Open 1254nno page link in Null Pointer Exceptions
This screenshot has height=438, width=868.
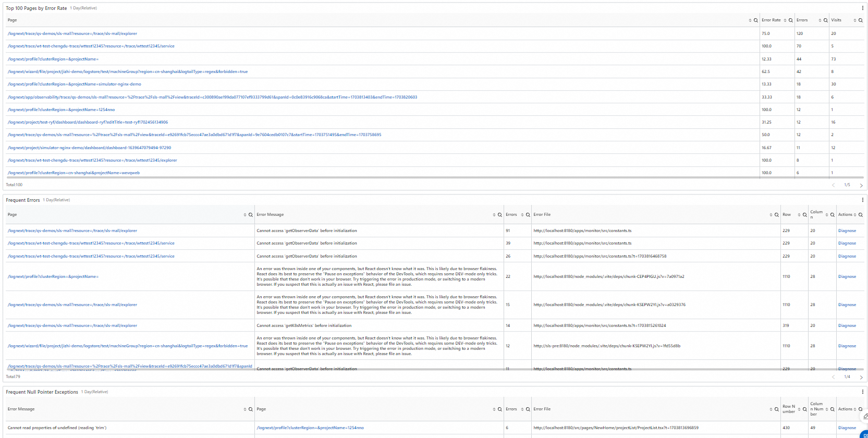tap(310, 428)
